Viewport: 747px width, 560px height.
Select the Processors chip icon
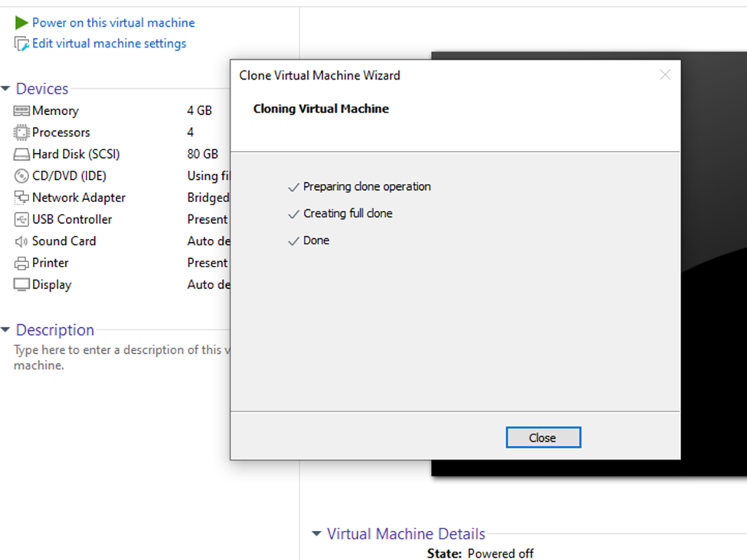21,133
